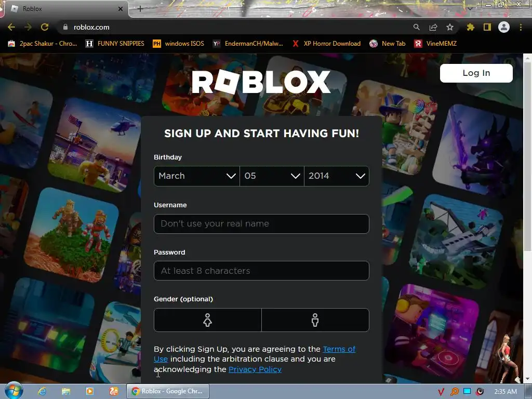Focus the Password input field
Viewport: 532px width, 399px height.
[x=261, y=271]
